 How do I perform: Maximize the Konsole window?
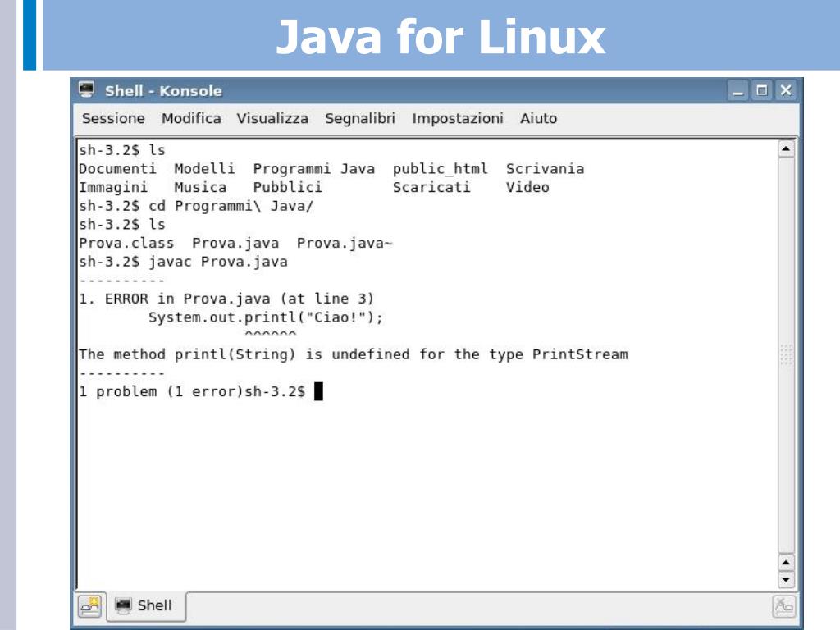(x=762, y=90)
